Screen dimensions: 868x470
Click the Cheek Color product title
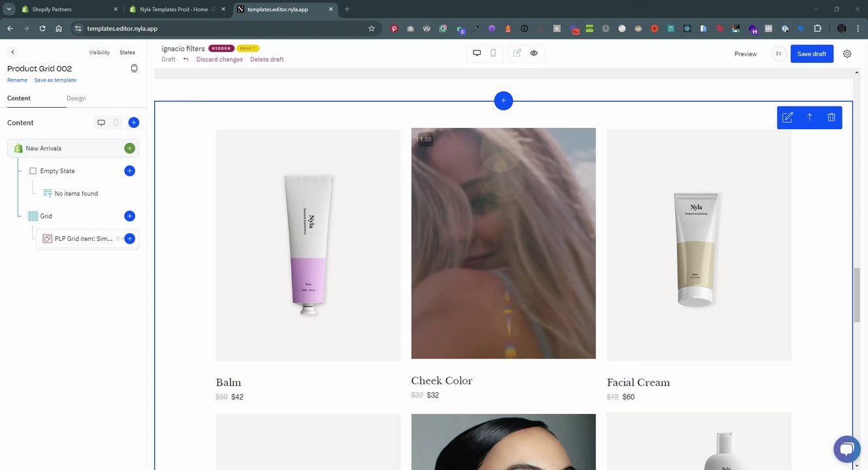(442, 381)
